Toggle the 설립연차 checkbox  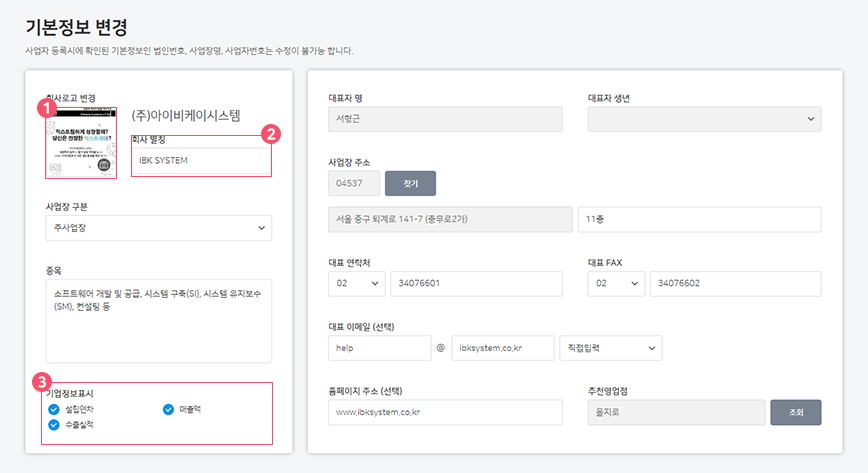(x=54, y=409)
